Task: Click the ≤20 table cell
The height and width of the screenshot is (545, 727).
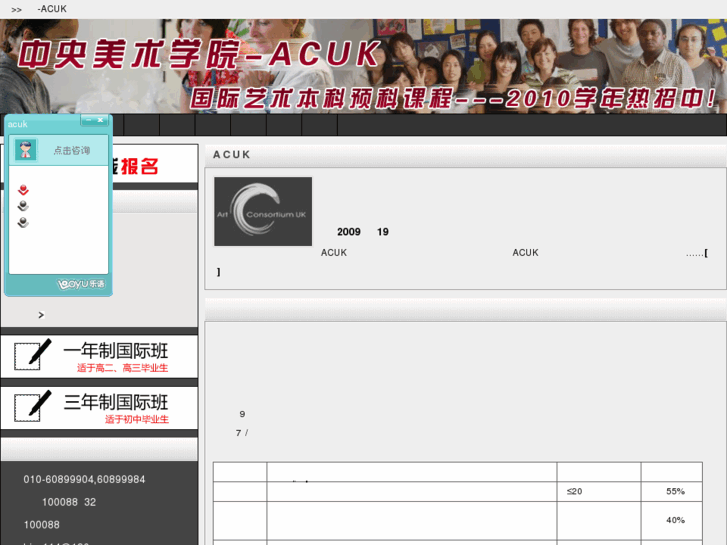Action: coord(599,491)
